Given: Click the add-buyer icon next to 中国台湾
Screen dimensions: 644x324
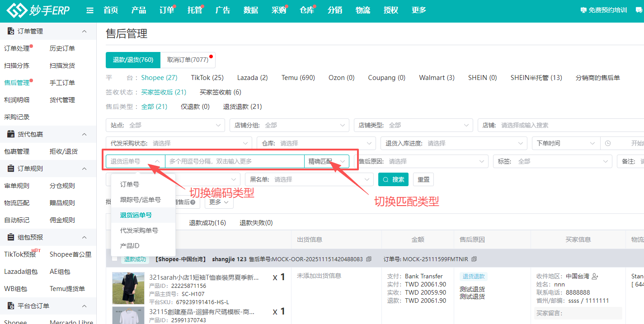Looking at the screenshot, I should (595, 276).
